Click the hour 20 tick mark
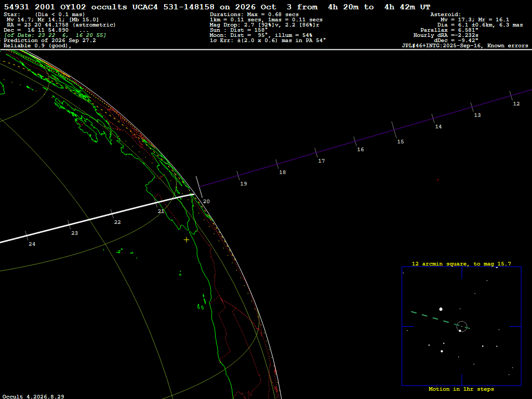The width and height of the screenshot is (532, 399). [199, 187]
